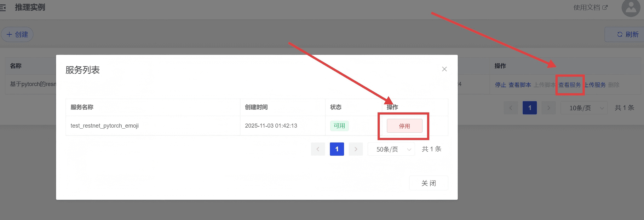Click the 创建 create button
Viewport: 644px width, 220px height.
click(x=17, y=34)
